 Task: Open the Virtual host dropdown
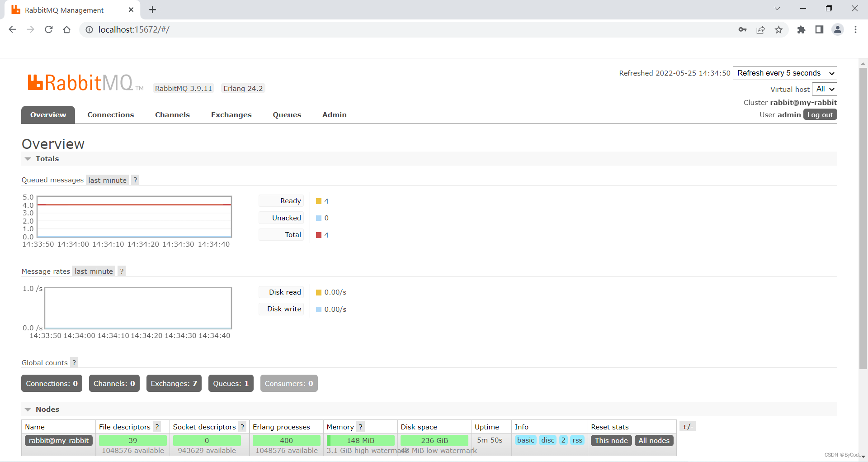(825, 89)
